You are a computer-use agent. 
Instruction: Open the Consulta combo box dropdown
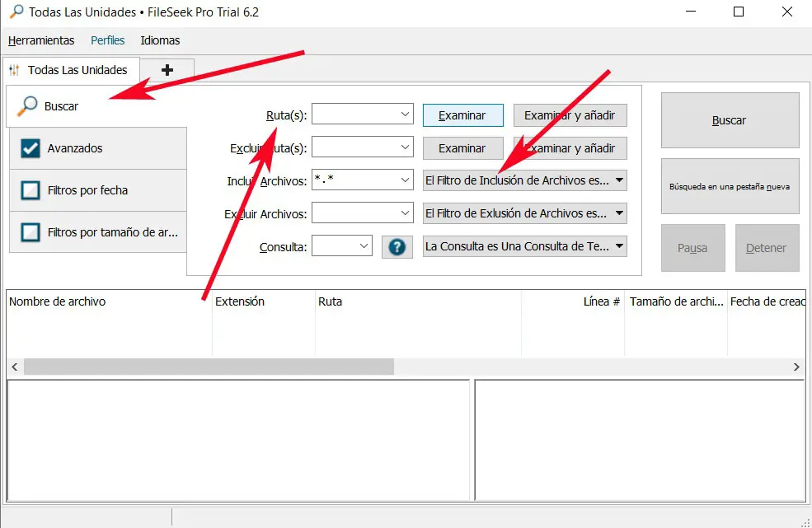(x=364, y=246)
